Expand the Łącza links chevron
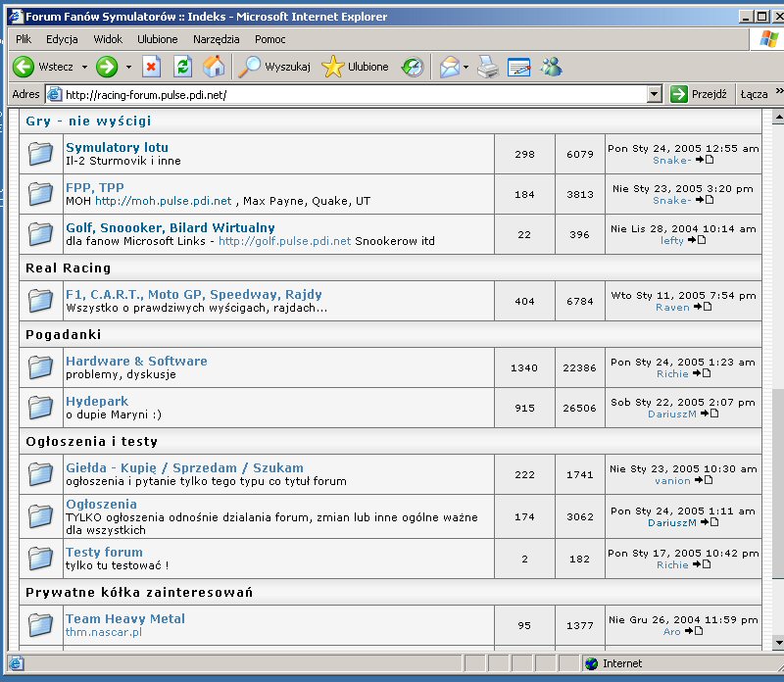Viewport: 784px width, 682px height. tap(779, 90)
